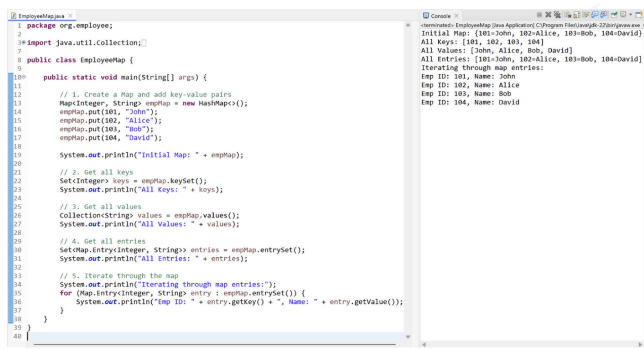The height and width of the screenshot is (349, 644).
Task: Remove all terminated launches in Console
Action: pyautogui.click(x=557, y=15)
